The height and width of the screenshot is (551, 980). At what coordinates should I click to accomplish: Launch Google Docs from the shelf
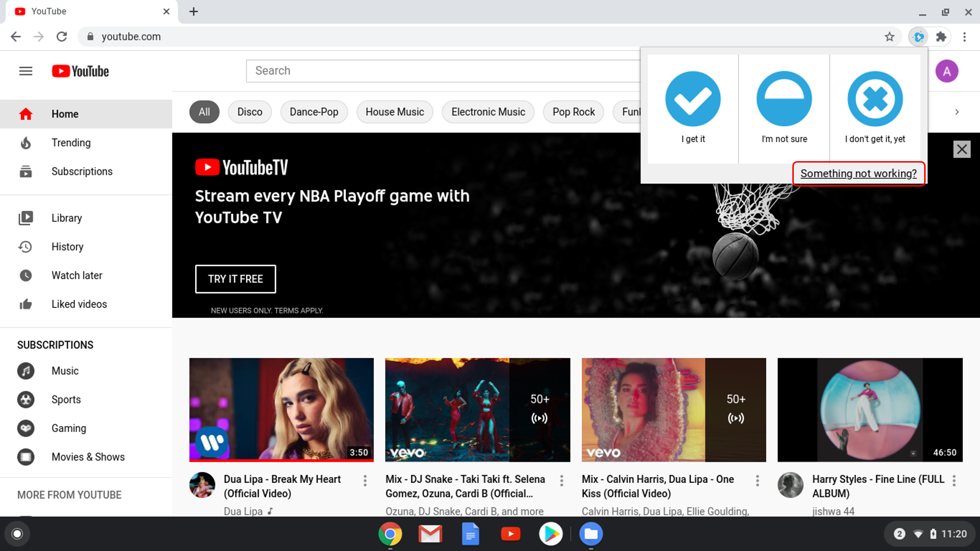coord(470,534)
